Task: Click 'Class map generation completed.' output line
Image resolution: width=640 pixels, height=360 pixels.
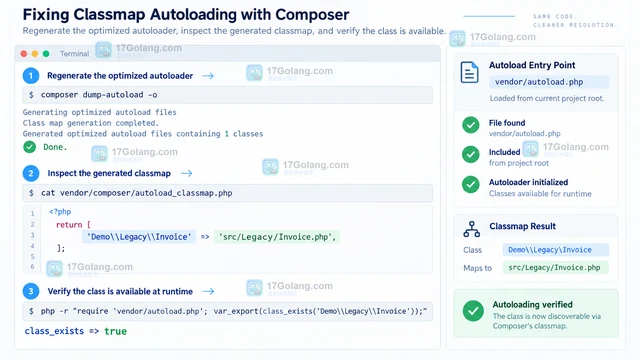Action: click(91, 123)
